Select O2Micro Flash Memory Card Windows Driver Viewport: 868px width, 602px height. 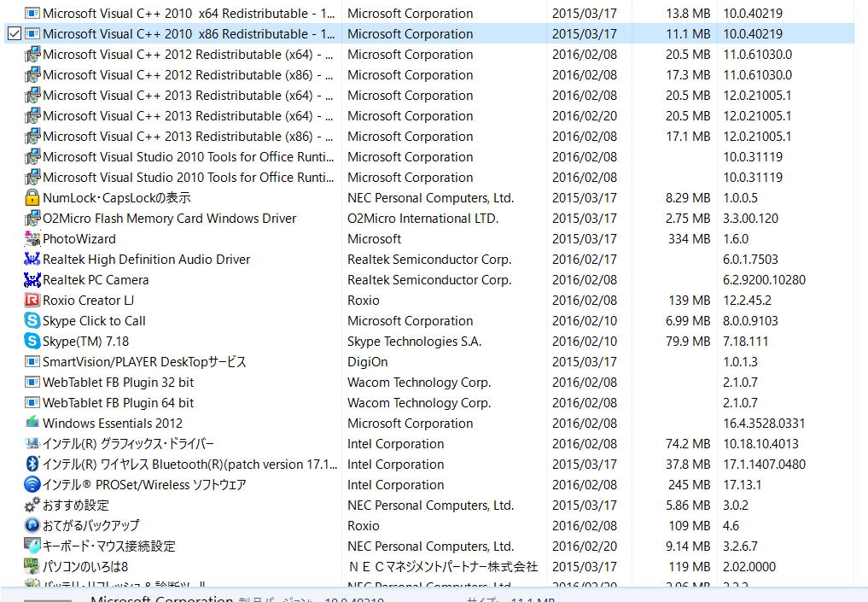[169, 219]
